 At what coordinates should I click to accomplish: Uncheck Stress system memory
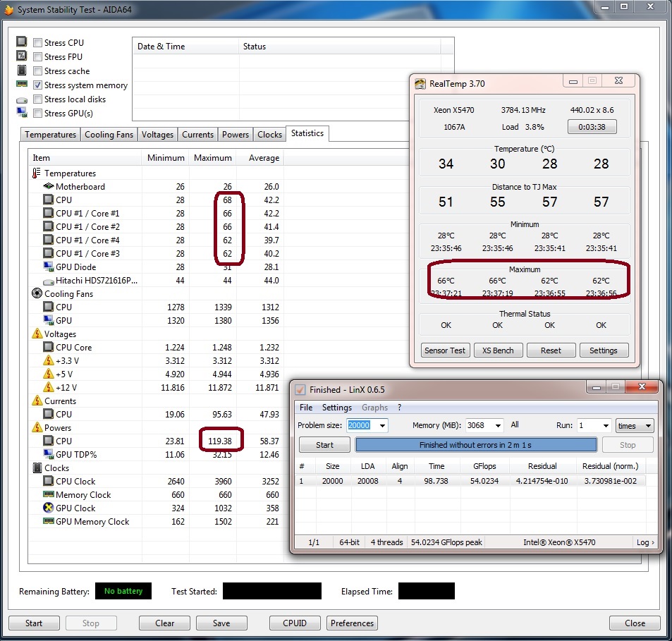point(37,85)
